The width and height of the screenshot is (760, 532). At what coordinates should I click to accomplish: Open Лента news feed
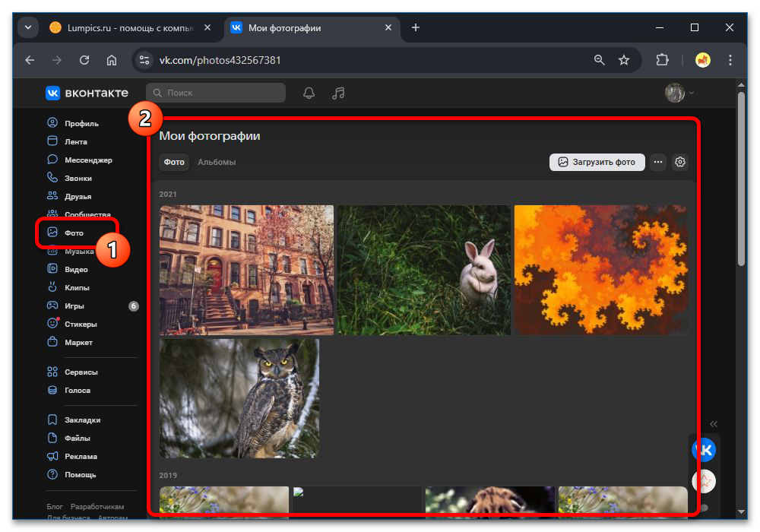tap(67, 141)
